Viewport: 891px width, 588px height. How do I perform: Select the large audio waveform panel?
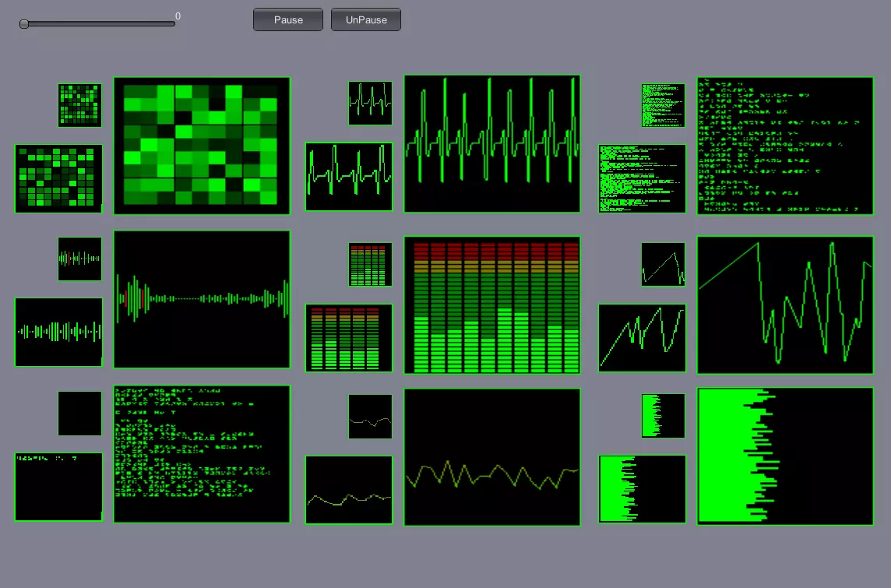tap(202, 299)
